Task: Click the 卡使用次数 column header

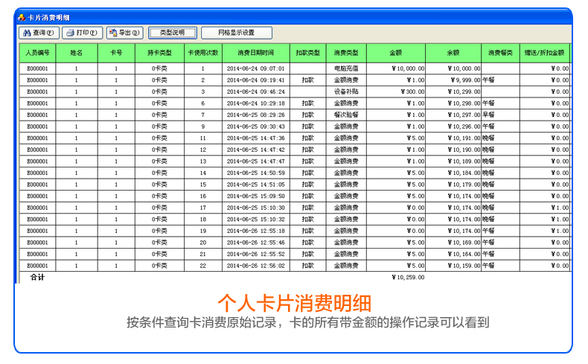Action: tap(202, 53)
